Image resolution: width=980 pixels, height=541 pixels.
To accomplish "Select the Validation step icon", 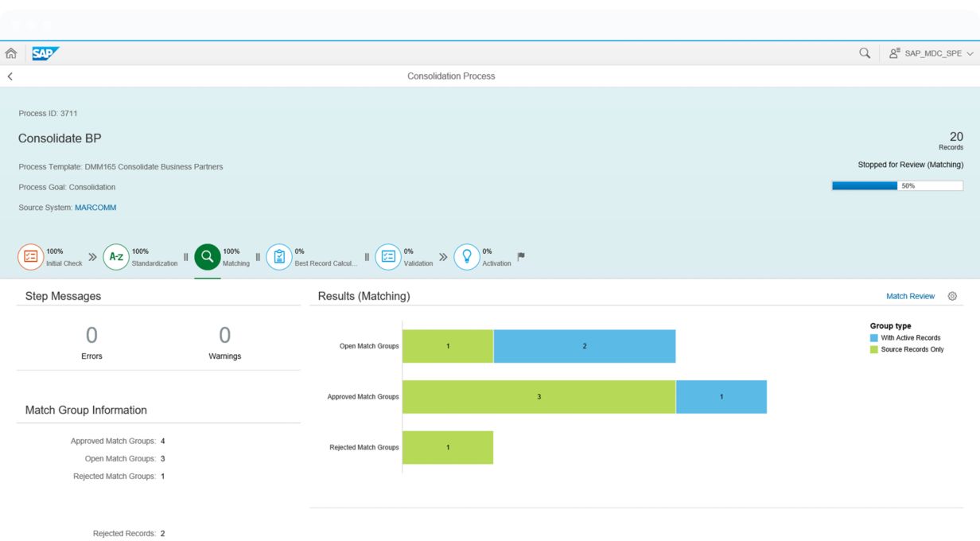I will [x=387, y=257].
